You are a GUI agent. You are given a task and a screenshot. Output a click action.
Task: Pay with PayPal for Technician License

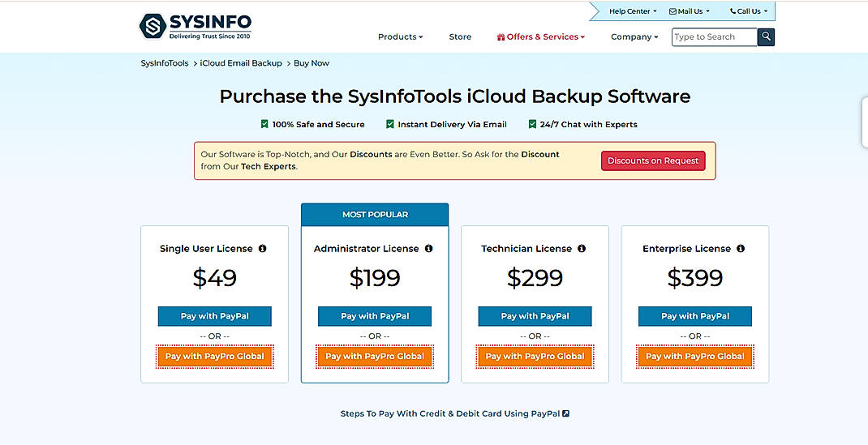click(x=535, y=316)
